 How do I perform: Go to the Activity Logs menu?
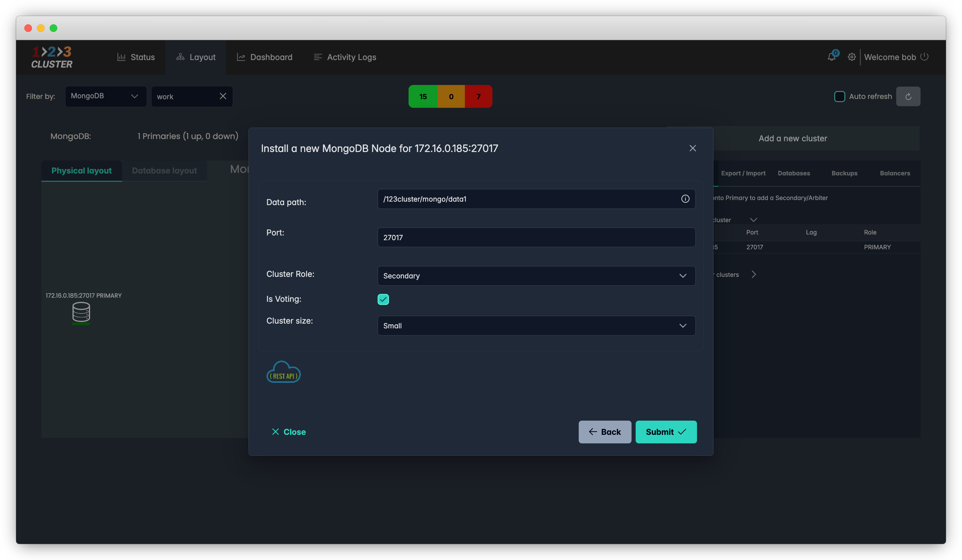tap(345, 57)
